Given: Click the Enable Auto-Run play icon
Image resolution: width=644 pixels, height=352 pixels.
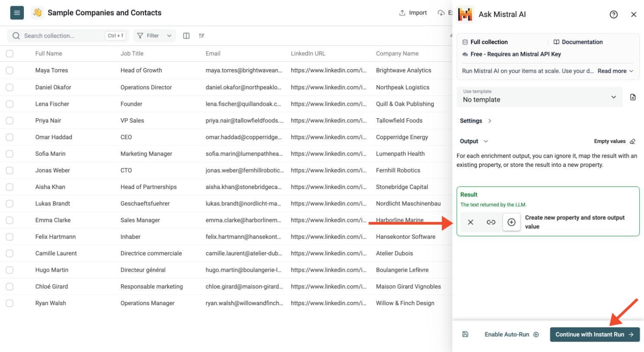Looking at the screenshot, I should point(536,334).
